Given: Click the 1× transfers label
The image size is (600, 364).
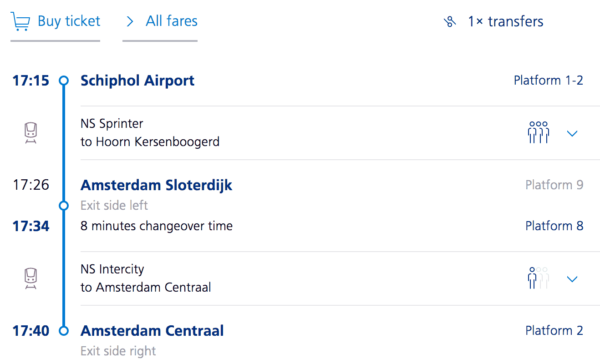Looking at the screenshot, I should tap(505, 22).
